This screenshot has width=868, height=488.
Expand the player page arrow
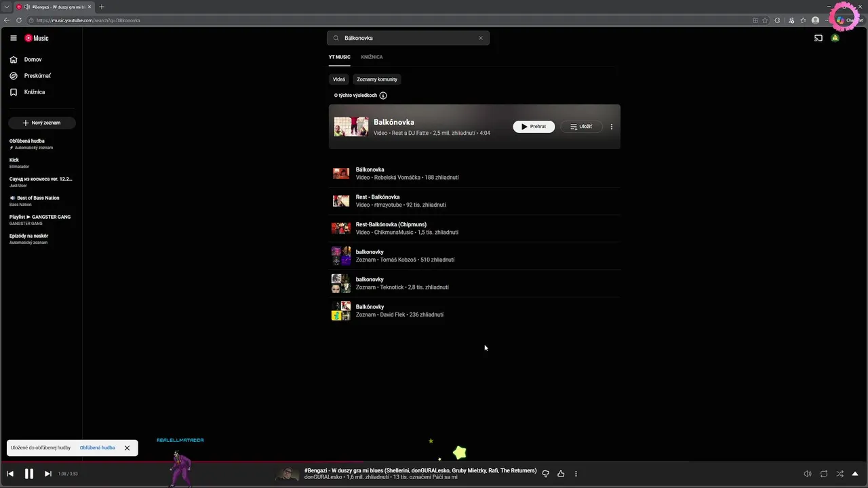coord(855,474)
